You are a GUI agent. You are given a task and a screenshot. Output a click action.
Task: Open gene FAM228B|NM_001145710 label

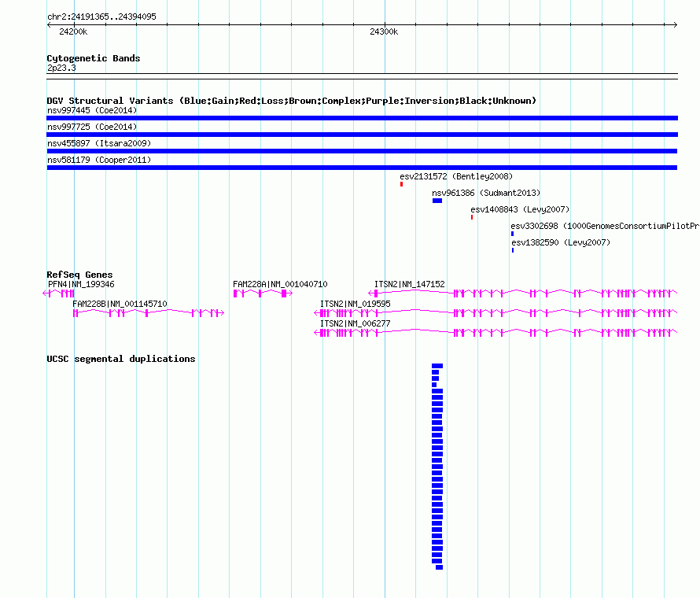[x=120, y=305]
